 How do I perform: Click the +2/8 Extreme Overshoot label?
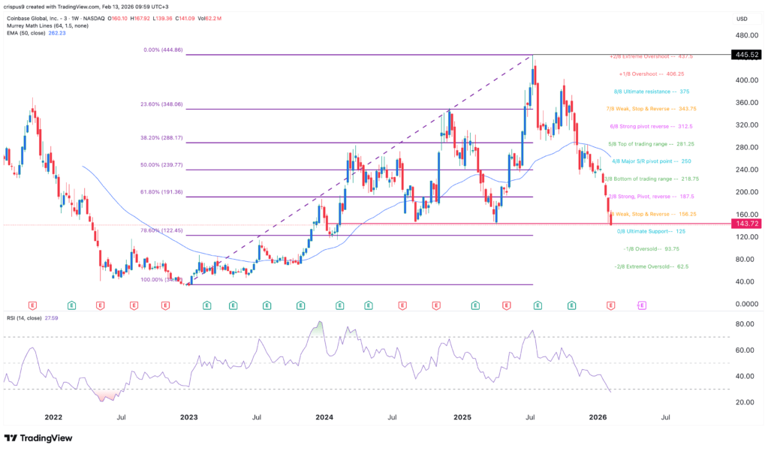pos(651,57)
